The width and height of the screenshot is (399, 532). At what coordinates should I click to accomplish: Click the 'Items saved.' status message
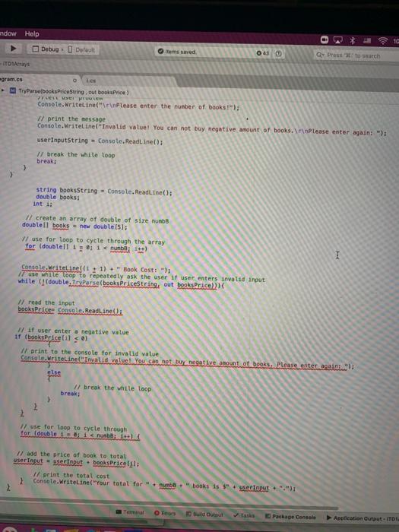(180, 52)
